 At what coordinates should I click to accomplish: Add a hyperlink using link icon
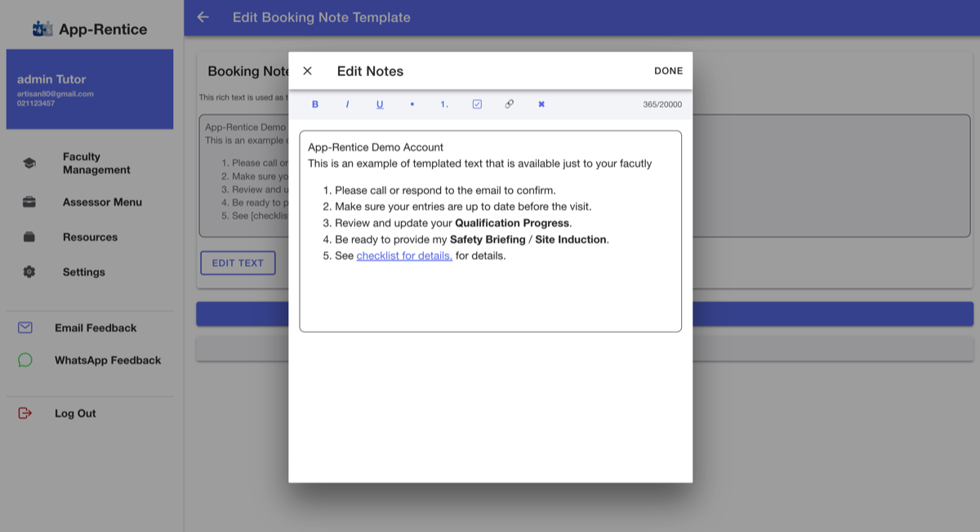tap(510, 104)
